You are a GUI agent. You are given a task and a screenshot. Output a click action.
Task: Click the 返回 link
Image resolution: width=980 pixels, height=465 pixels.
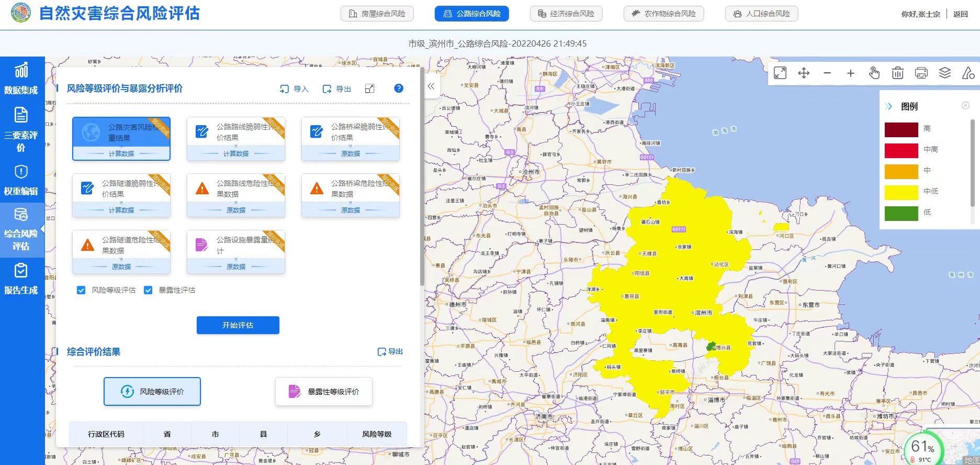coord(961,14)
